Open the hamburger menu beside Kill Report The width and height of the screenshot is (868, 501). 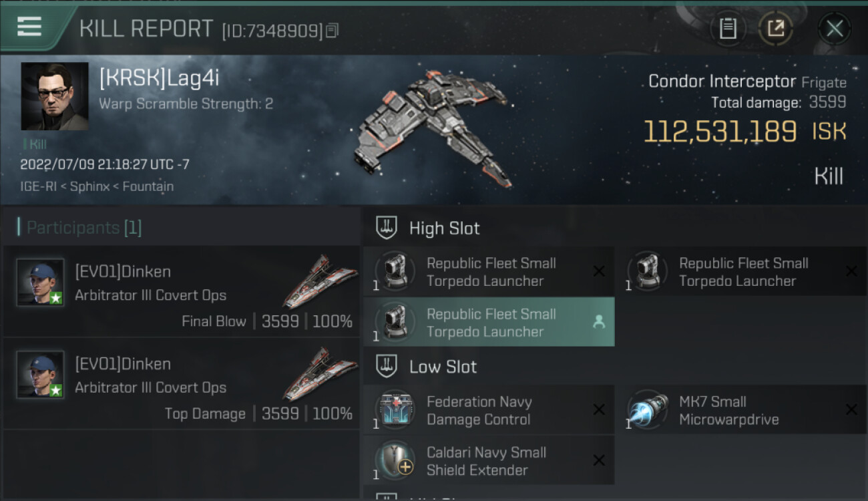tap(29, 27)
